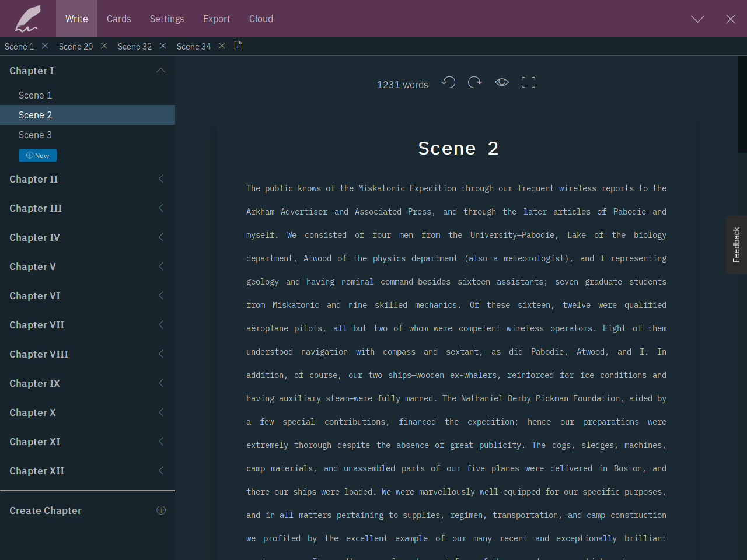The height and width of the screenshot is (560, 747).
Task: Click Create Chapter
Action: click(46, 510)
